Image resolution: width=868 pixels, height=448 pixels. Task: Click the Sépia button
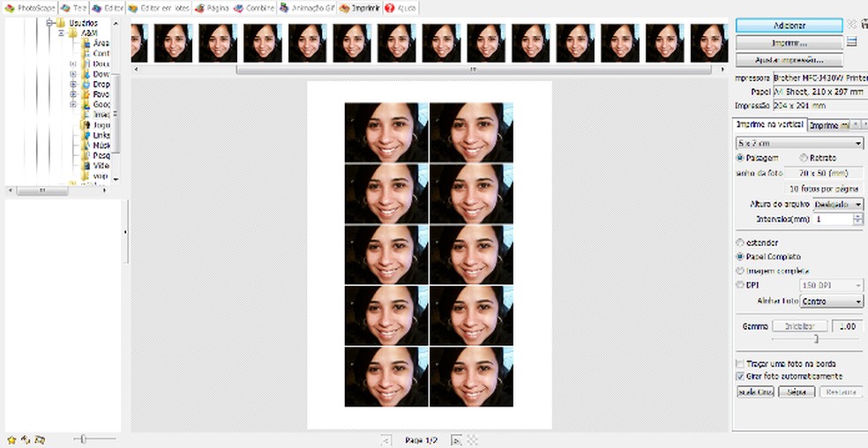click(797, 392)
